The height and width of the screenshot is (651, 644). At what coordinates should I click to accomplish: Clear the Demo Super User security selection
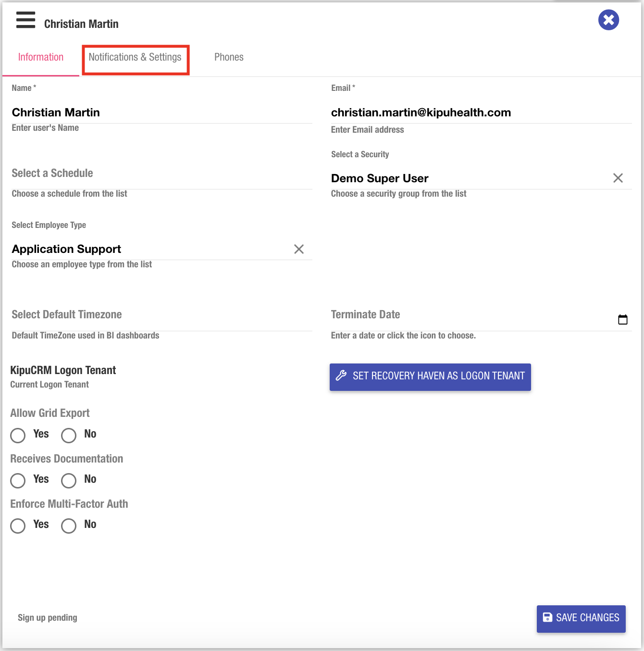(x=618, y=178)
